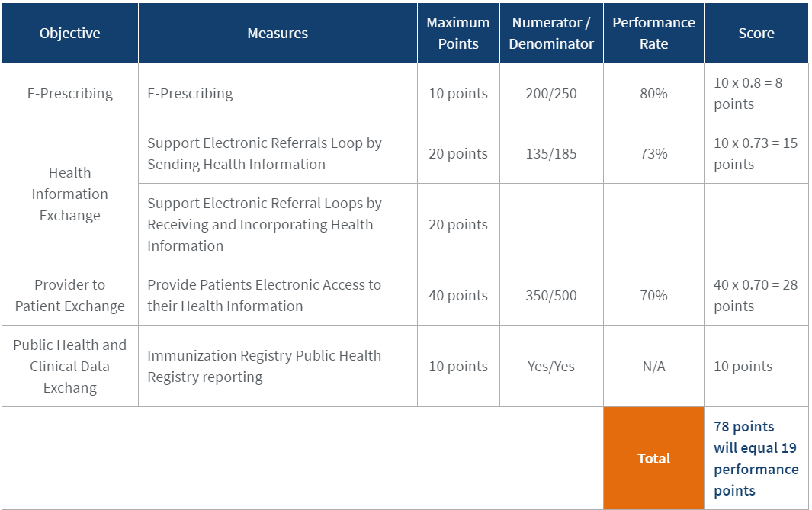The width and height of the screenshot is (812, 510).
Task: Select the E-Prescribing measure cell
Action: pyautogui.click(x=278, y=93)
